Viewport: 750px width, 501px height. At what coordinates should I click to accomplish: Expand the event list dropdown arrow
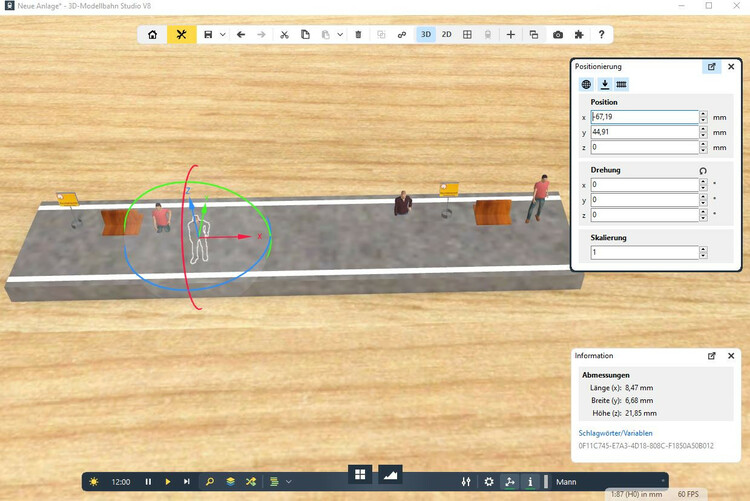288,482
